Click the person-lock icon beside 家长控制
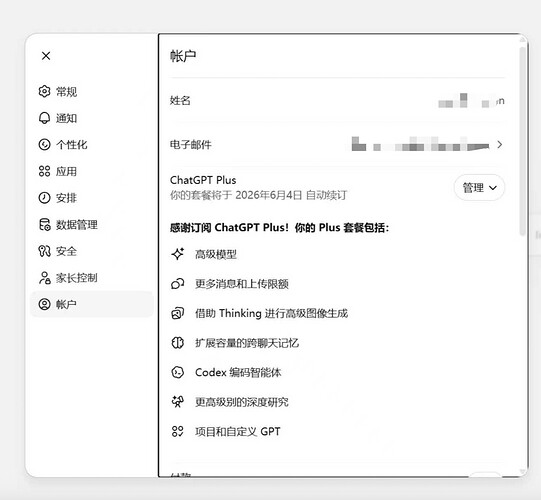The height and width of the screenshot is (500, 541). [x=44, y=277]
